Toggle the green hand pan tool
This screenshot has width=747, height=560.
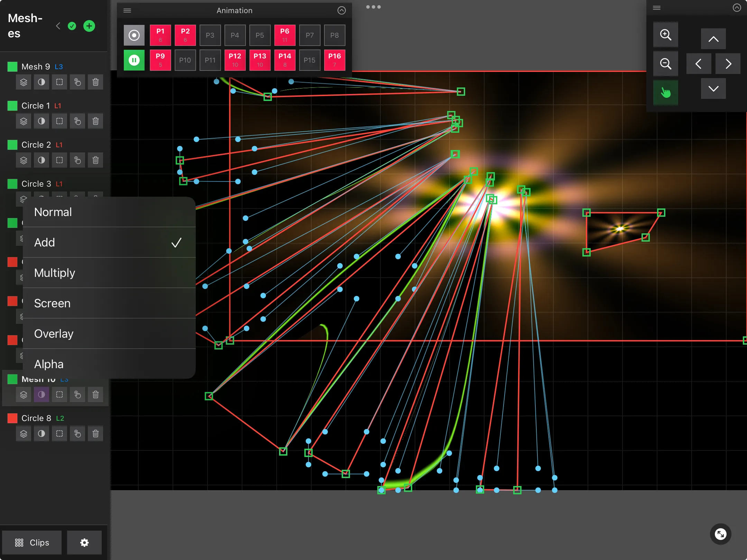point(666,93)
